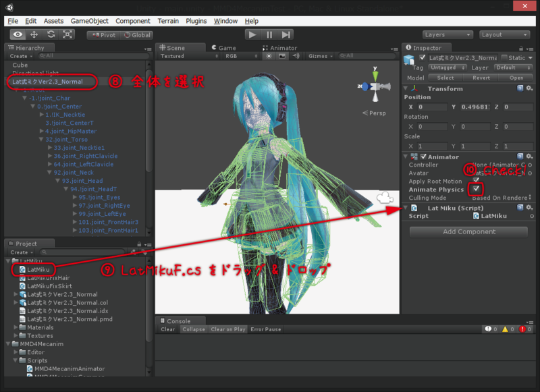Toggle scene lighting sun icon

click(x=269, y=56)
